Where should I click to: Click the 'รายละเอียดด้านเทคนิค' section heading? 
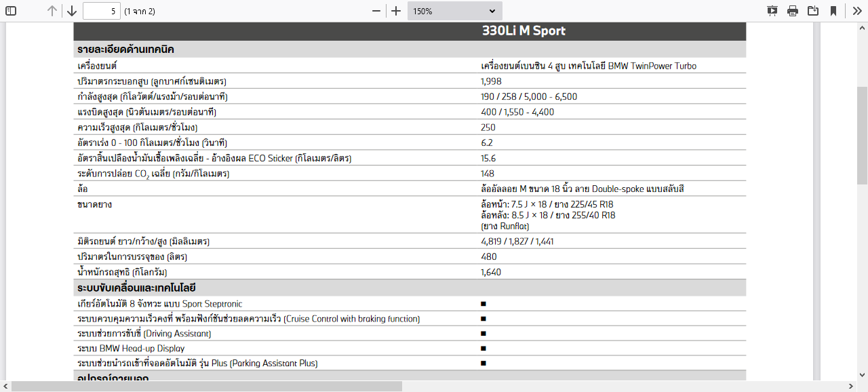(126, 50)
